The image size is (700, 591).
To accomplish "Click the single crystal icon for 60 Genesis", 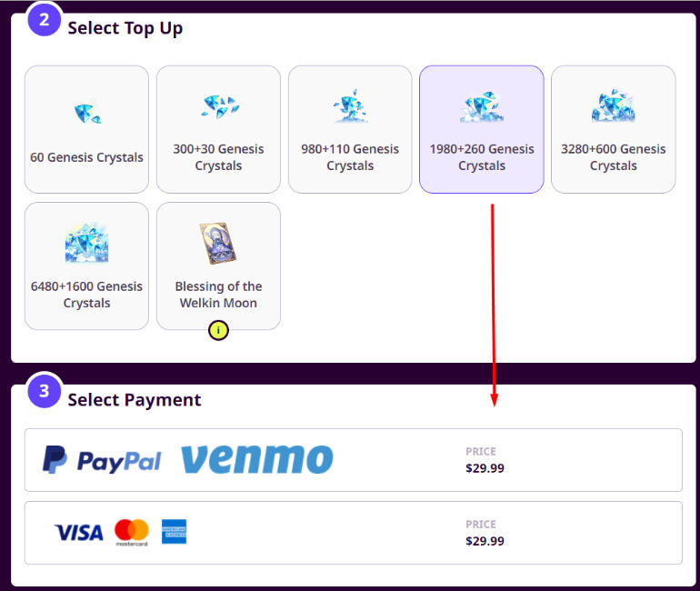I will (x=87, y=114).
